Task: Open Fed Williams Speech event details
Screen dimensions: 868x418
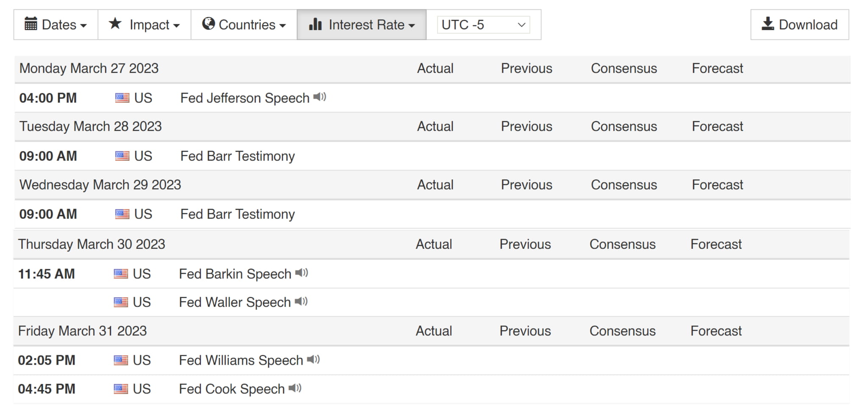Action: coord(241,360)
